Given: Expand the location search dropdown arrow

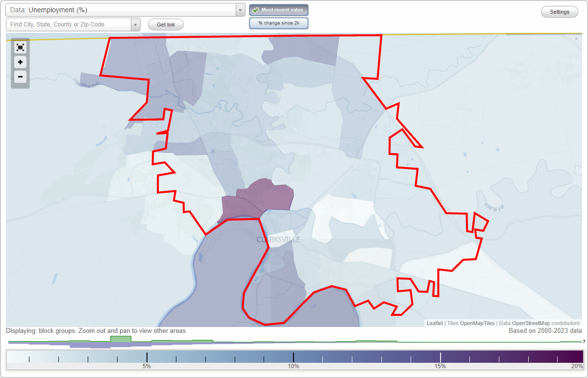Looking at the screenshot, I should [136, 25].
